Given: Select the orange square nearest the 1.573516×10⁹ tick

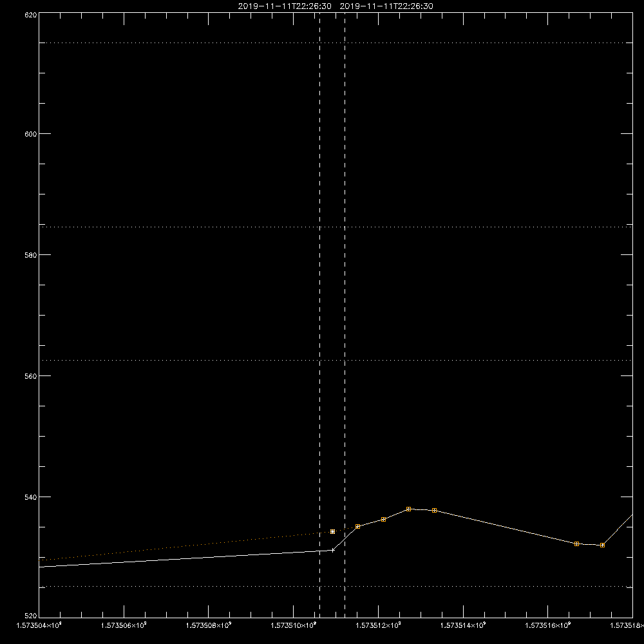Looking at the screenshot, I should (576, 544).
